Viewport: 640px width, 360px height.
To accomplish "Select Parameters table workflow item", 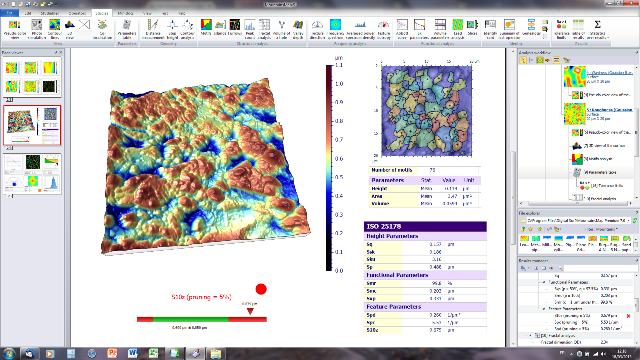I will tap(596, 172).
